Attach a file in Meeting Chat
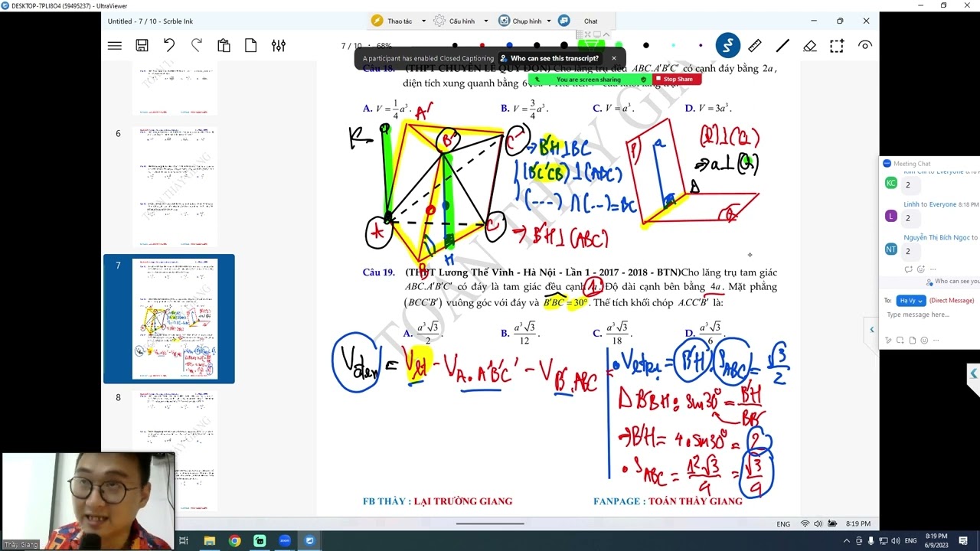980x551 pixels. point(913,340)
